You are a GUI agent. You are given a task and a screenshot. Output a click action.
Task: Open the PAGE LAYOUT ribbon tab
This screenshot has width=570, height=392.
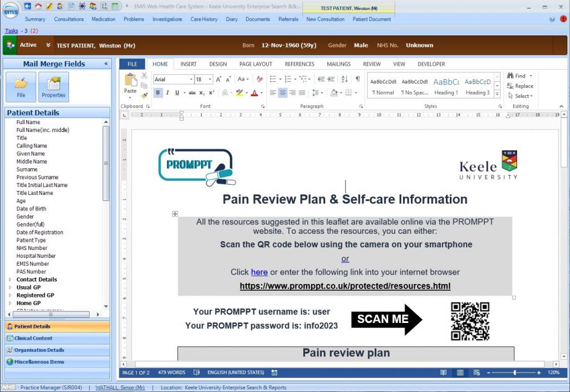pyautogui.click(x=255, y=64)
